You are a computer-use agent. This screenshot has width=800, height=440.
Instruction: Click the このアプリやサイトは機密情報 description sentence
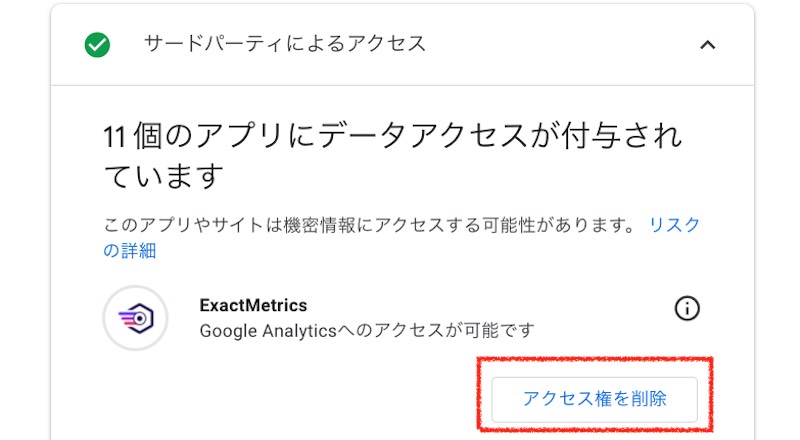coord(370,225)
